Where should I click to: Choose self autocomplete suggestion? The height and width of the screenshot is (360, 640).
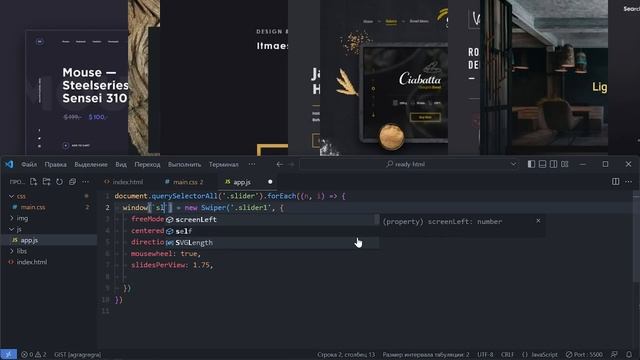271,231
